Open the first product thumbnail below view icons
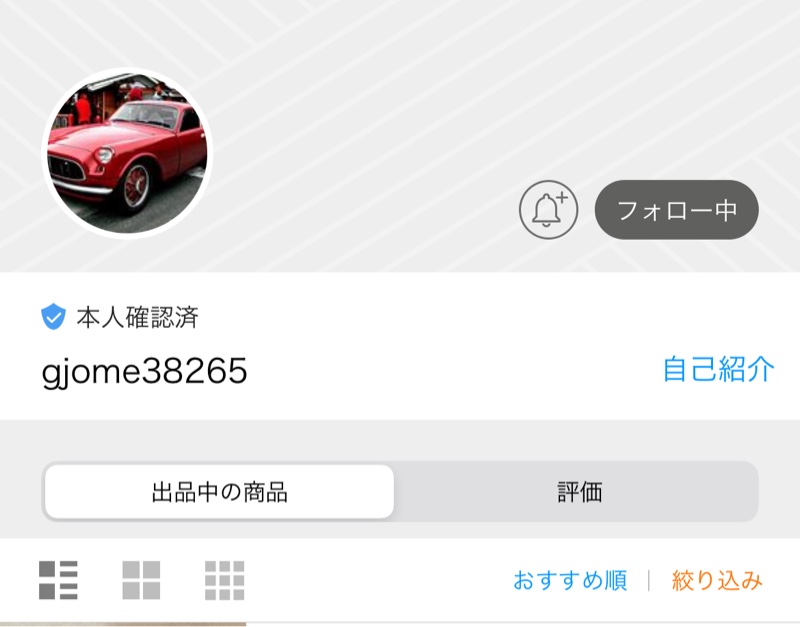800x627 pixels. point(123,624)
